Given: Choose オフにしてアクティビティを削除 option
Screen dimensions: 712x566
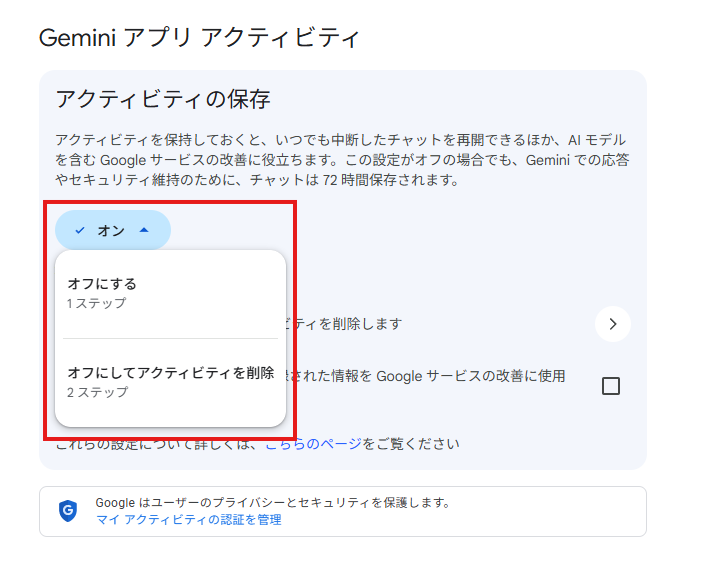Looking at the screenshot, I should 170,382.
